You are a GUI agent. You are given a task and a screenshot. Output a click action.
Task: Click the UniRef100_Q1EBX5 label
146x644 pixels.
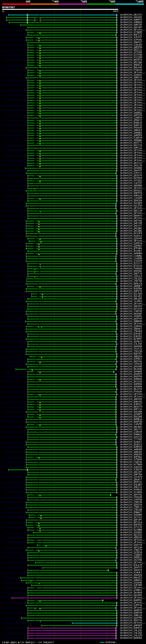(131, 374)
